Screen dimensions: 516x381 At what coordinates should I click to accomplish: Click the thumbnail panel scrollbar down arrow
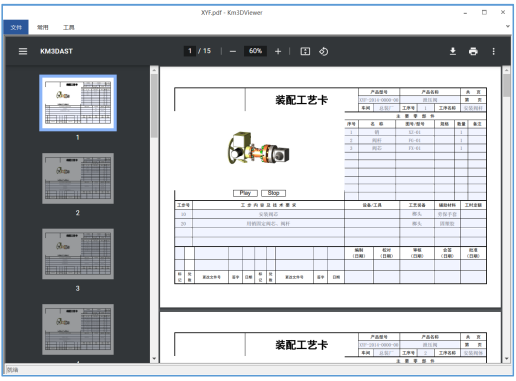pos(154,359)
